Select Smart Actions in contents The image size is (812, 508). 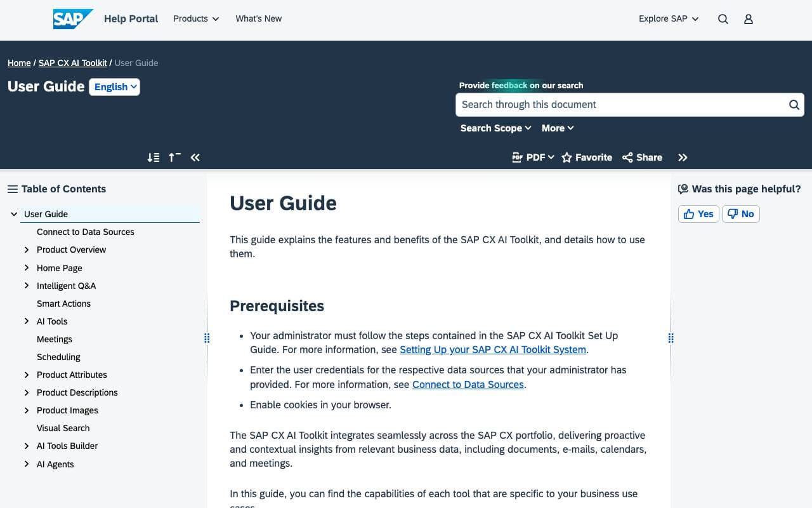coord(63,304)
